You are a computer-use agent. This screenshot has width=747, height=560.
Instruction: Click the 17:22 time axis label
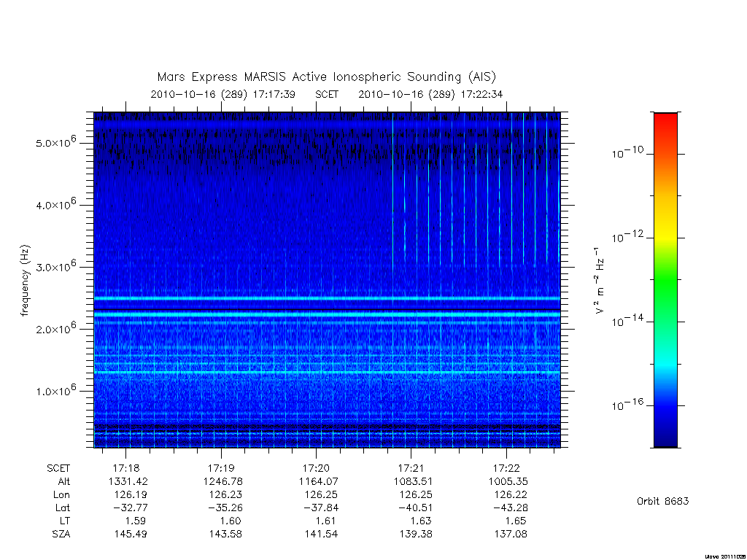[506, 468]
